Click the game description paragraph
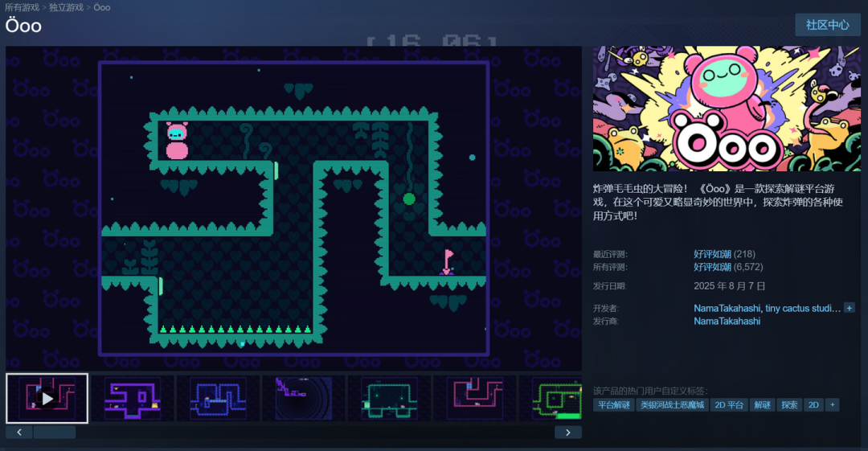The height and width of the screenshot is (451, 868). 718,203
